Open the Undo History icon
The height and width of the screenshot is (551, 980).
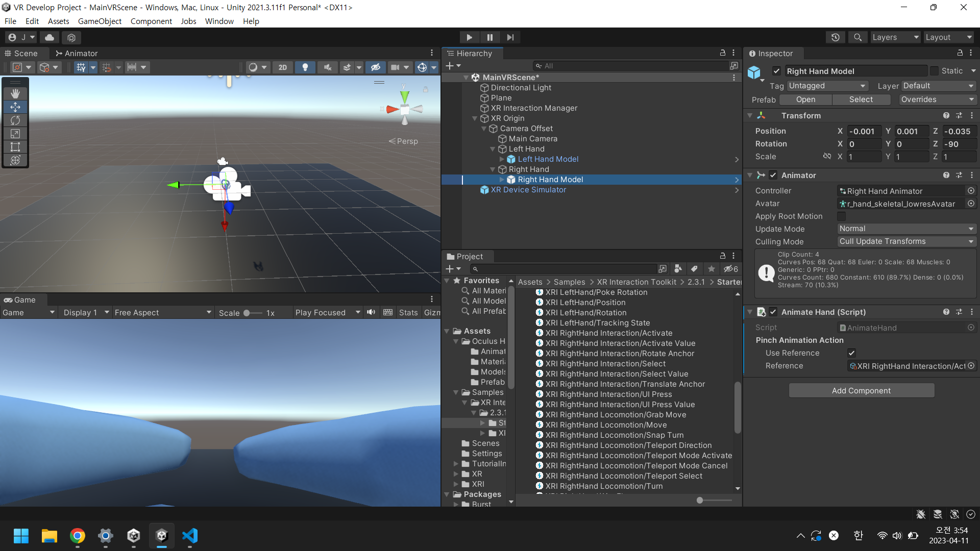[835, 37]
